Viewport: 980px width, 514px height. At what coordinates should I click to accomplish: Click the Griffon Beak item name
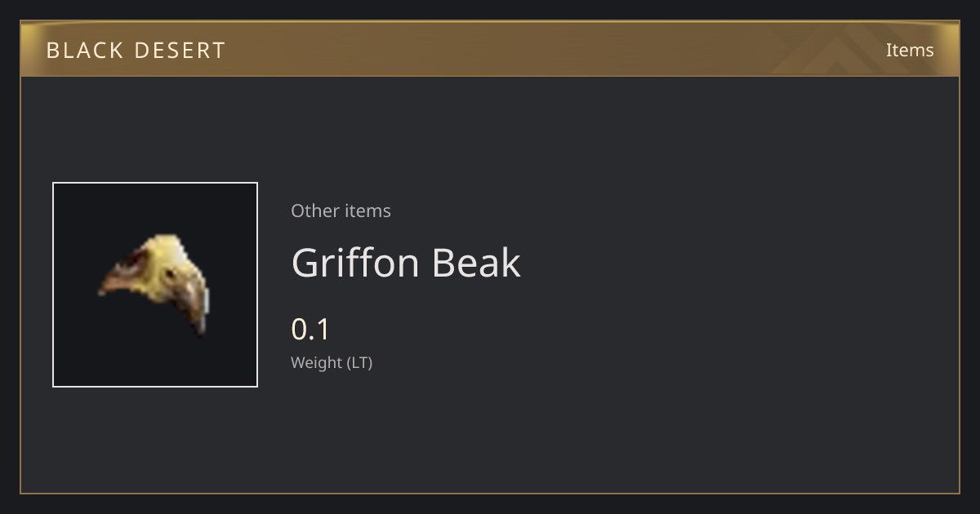click(406, 263)
